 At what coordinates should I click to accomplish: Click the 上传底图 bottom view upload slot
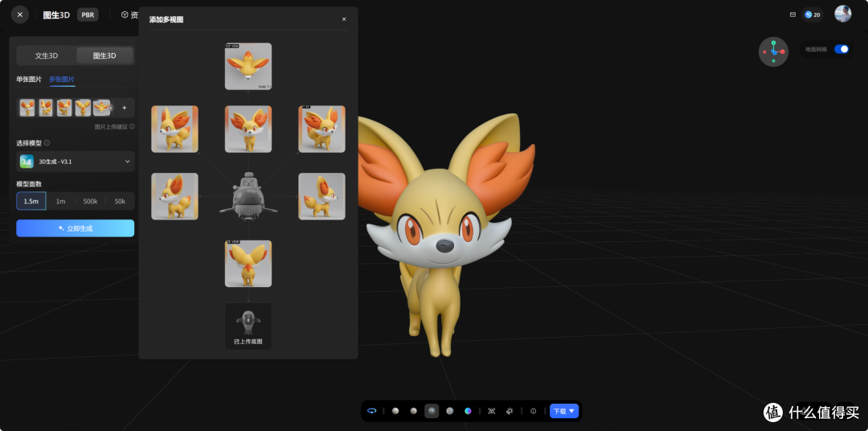(x=248, y=326)
